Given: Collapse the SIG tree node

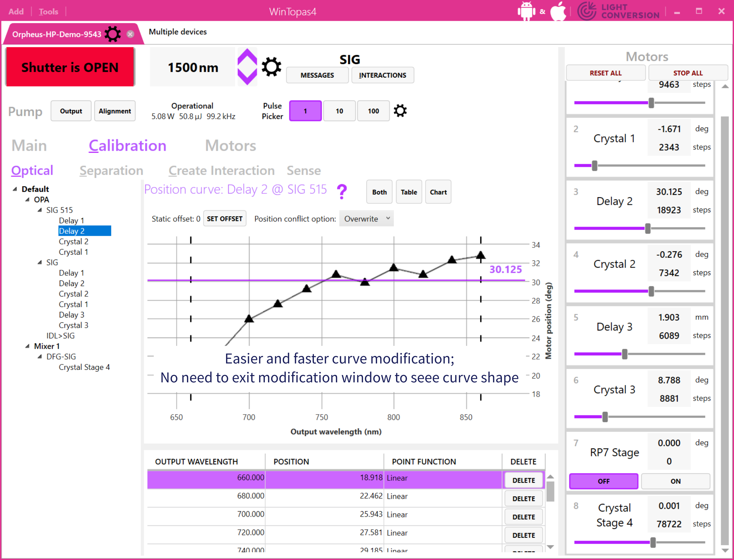Looking at the screenshot, I should [x=40, y=262].
